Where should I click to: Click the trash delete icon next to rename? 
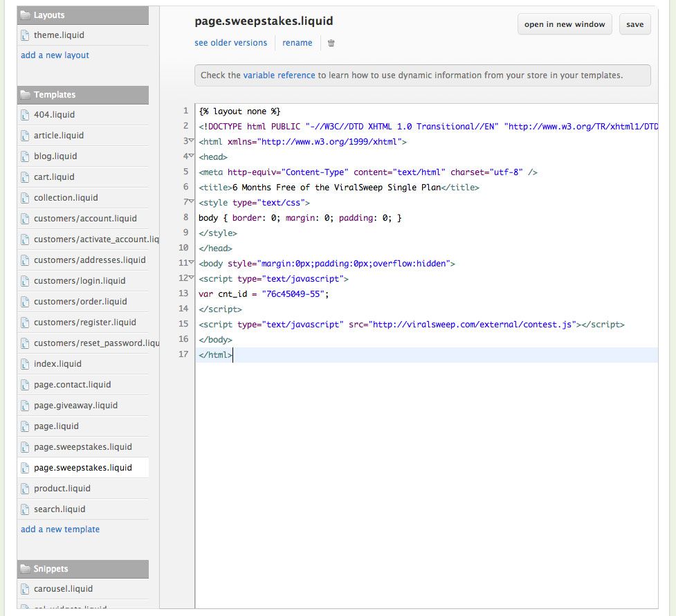[331, 43]
